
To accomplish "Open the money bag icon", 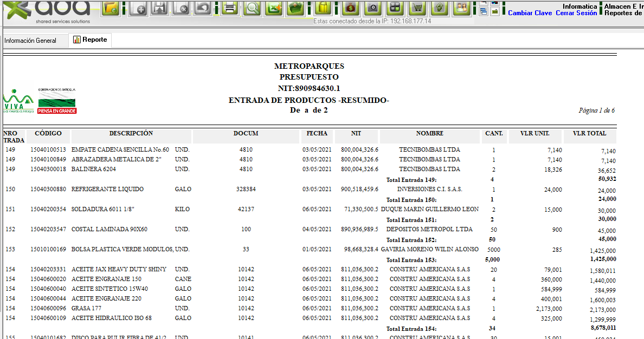I will pos(350,8).
